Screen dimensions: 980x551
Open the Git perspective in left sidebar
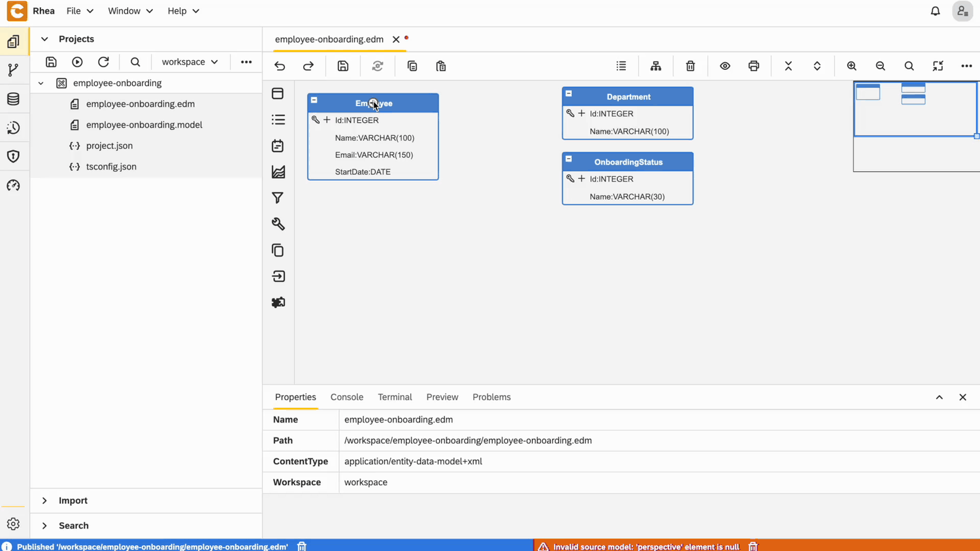pos(13,70)
